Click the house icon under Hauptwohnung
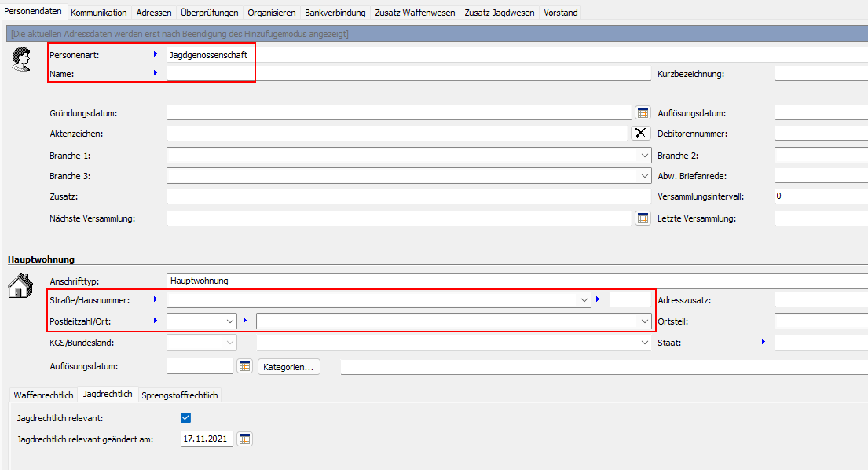 point(20,285)
